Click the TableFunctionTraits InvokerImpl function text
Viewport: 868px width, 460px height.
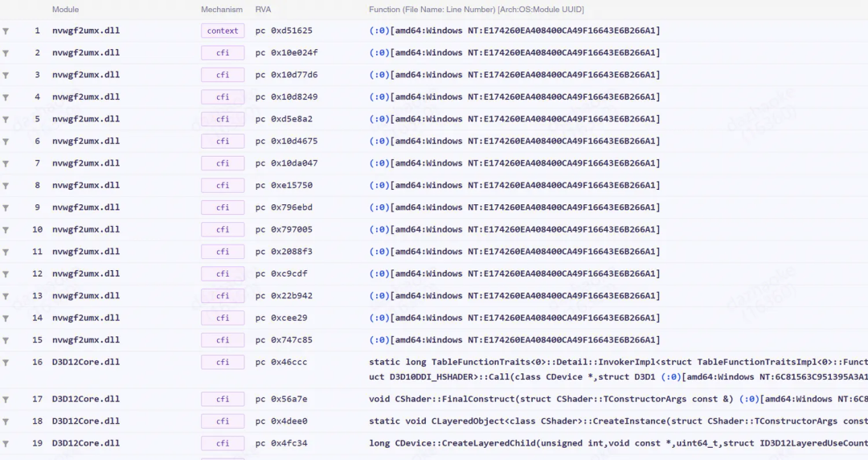pyautogui.click(x=618, y=369)
